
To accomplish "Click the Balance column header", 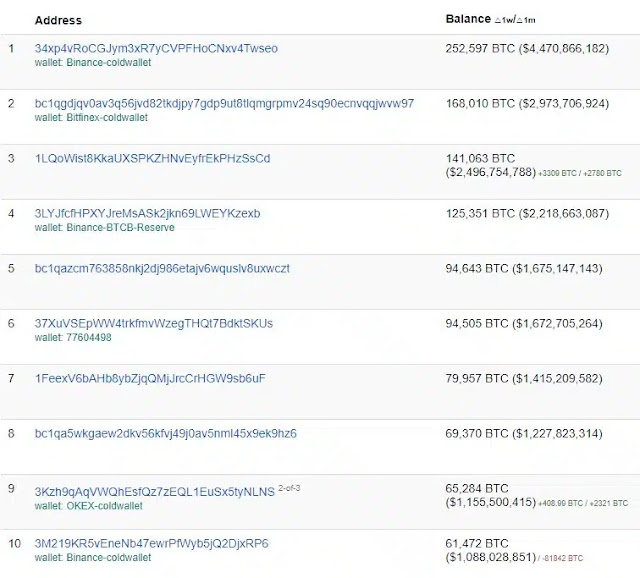I will pyautogui.click(x=468, y=19).
